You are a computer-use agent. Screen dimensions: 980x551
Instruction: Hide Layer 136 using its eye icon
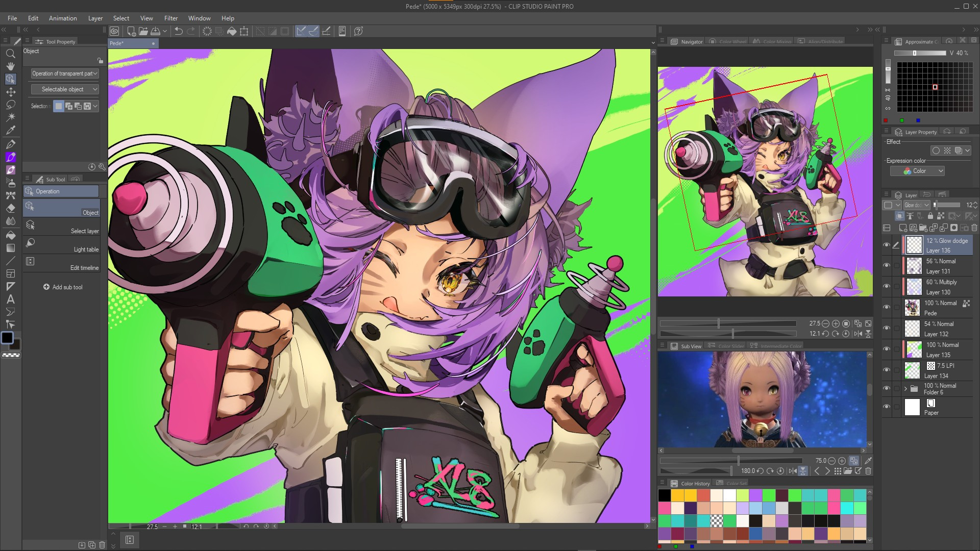click(887, 245)
